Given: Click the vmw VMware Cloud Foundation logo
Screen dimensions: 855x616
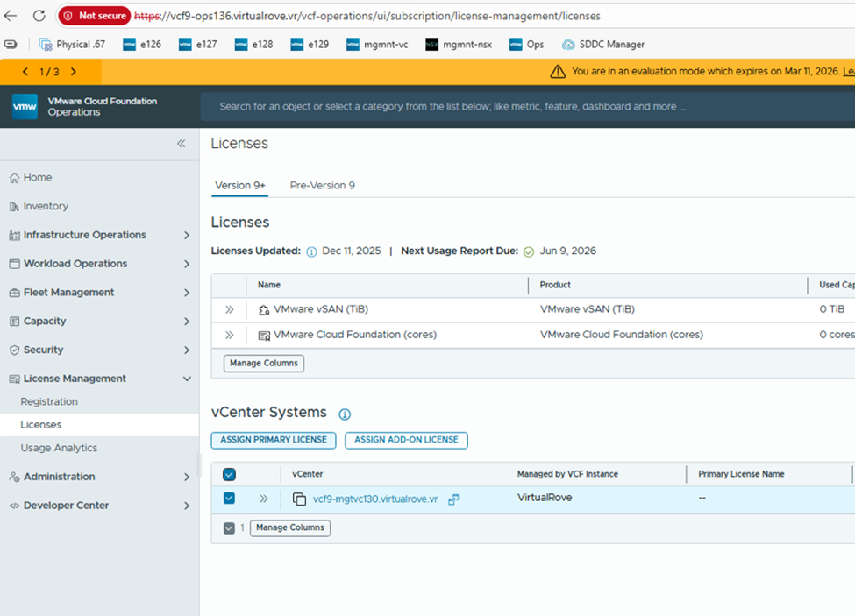Looking at the screenshot, I should coord(24,107).
